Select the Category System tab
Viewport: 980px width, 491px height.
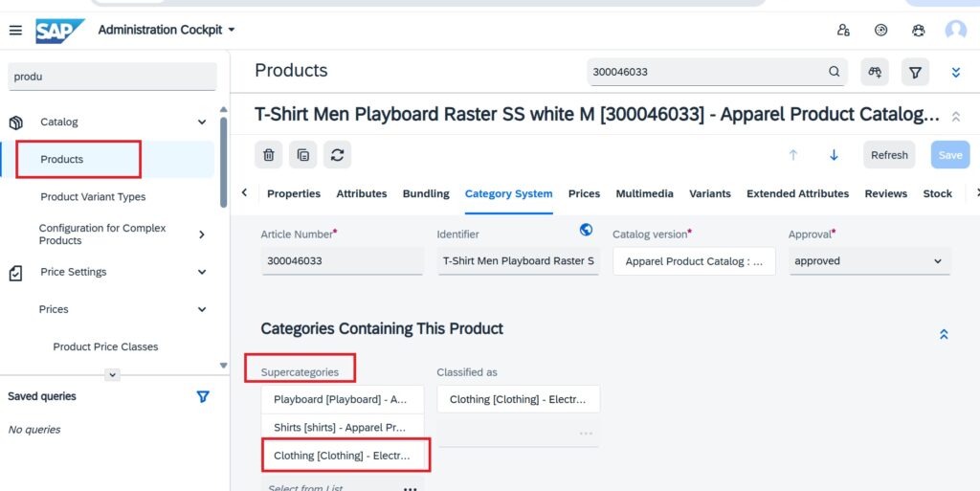509,193
